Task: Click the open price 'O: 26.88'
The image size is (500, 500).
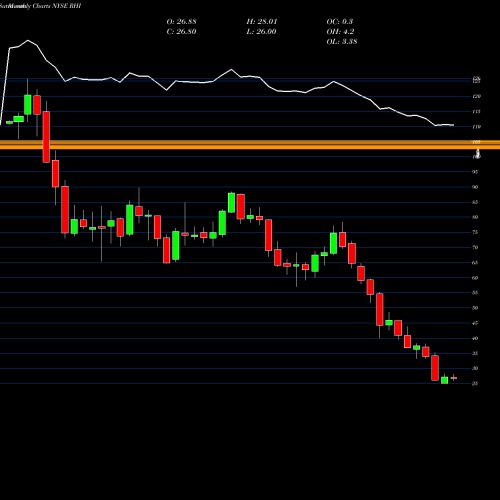Action: tap(181, 22)
